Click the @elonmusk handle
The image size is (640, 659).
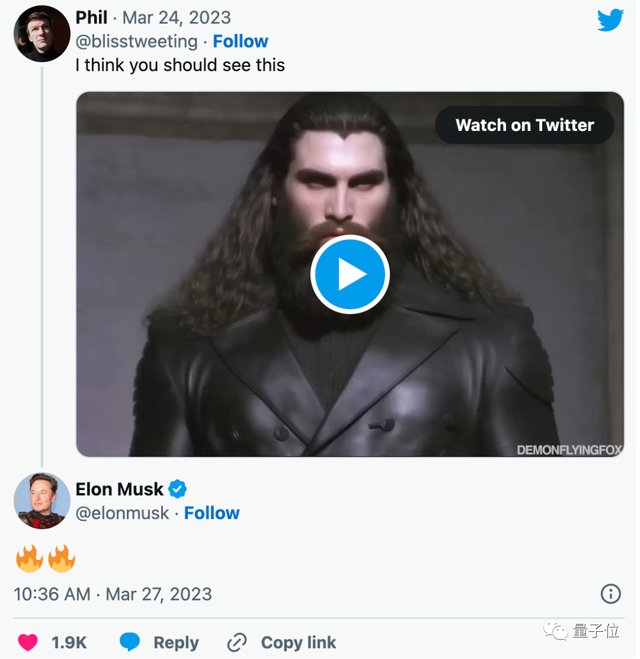(122, 513)
